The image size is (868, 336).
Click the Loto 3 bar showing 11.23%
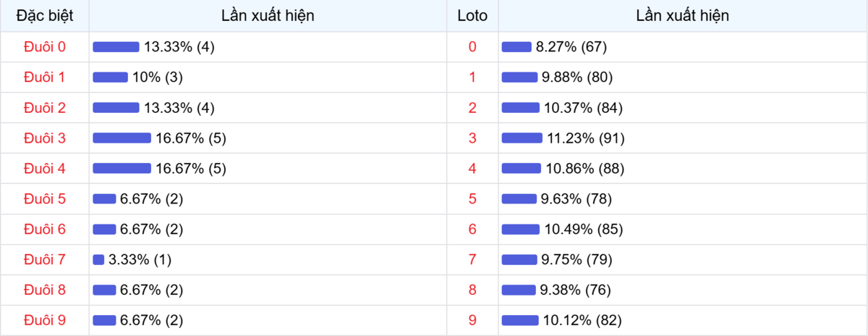pyautogui.click(x=522, y=138)
